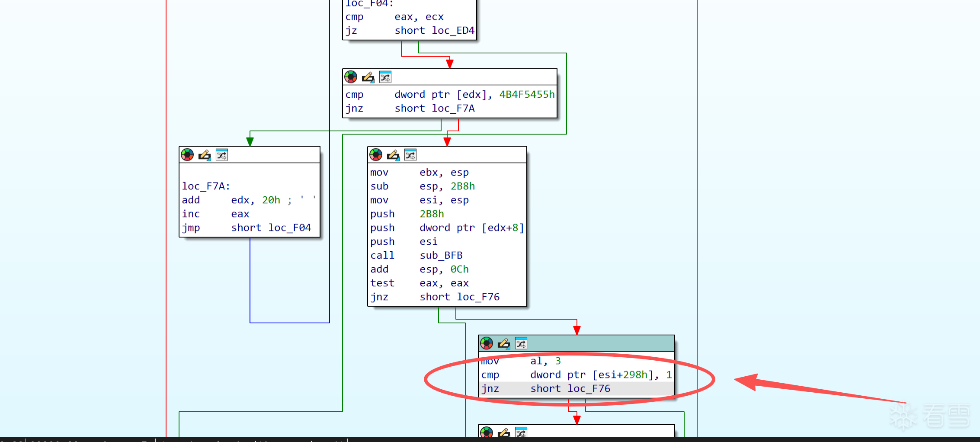This screenshot has height=442, width=980.
Task: Click group icon on highlighted teal node
Action: tap(521, 343)
